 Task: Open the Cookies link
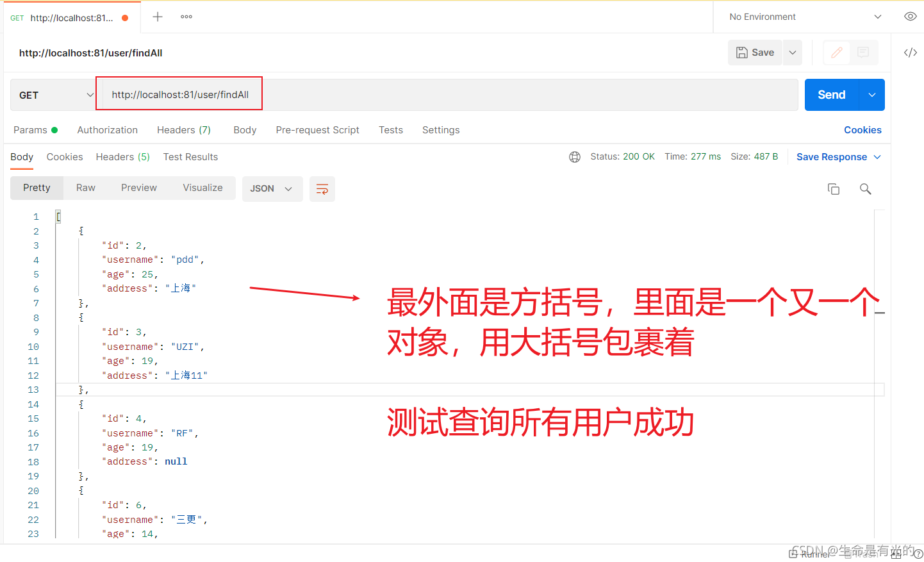[862, 130]
